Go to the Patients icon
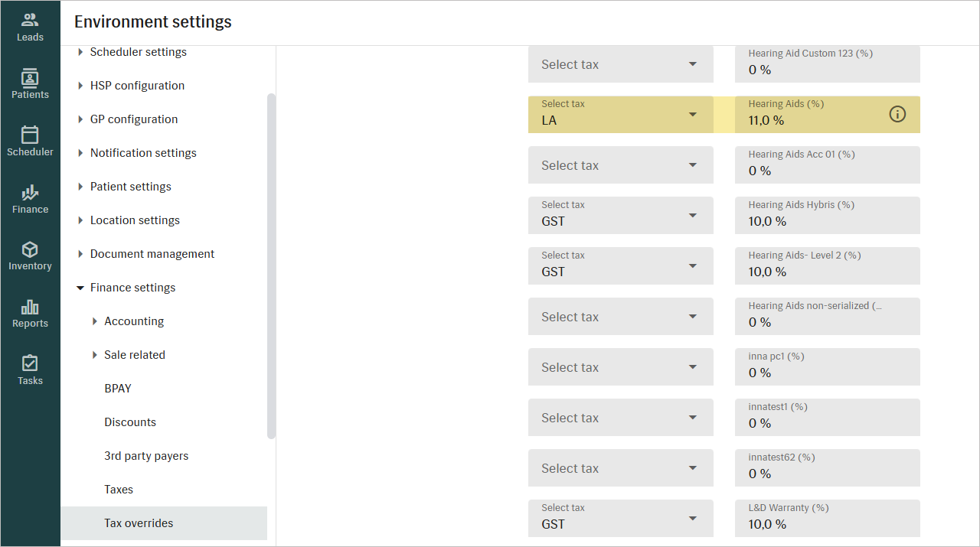This screenshot has width=980, height=547. pos(30,78)
